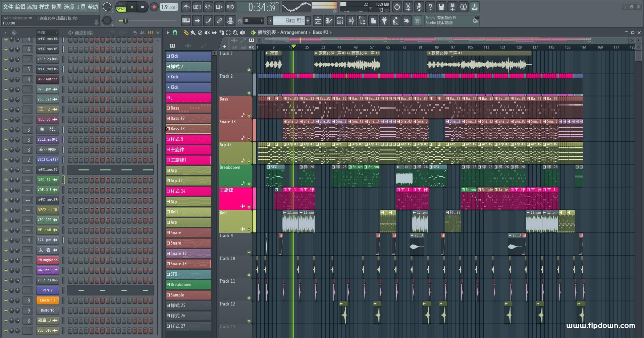The height and width of the screenshot is (338, 644).
Task: Select the paint brush tool in playlist
Action: [x=193, y=32]
